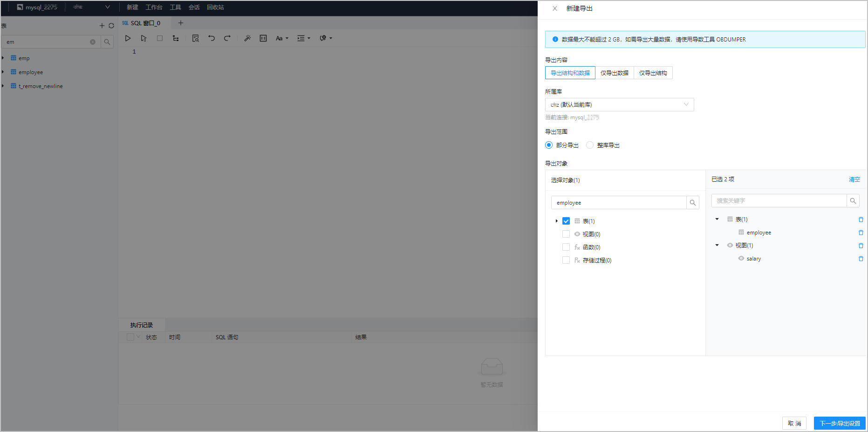
Task: Clear the 'em' table search text
Action: pos(93,42)
